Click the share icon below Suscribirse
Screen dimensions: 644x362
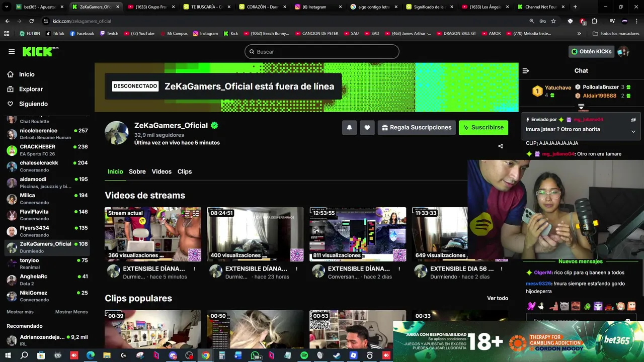(501, 146)
